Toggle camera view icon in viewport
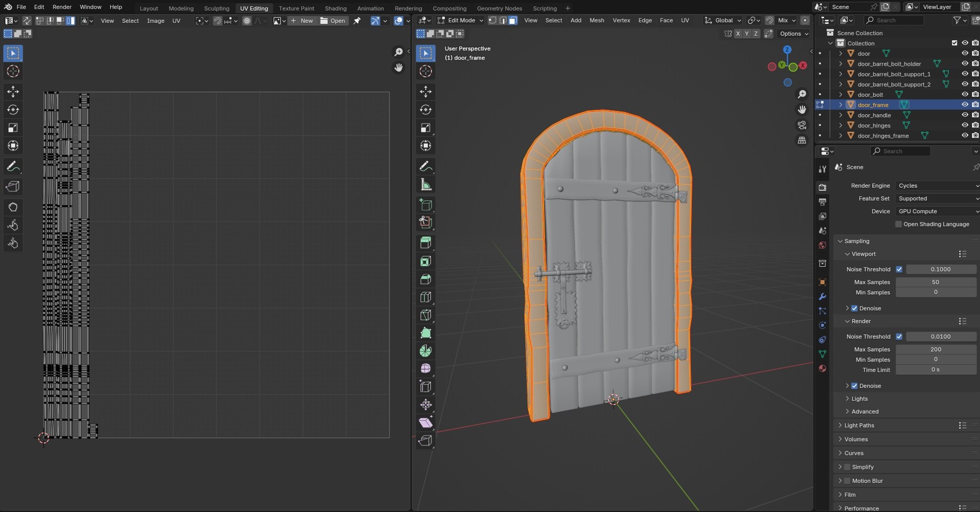980x512 pixels. tap(802, 125)
